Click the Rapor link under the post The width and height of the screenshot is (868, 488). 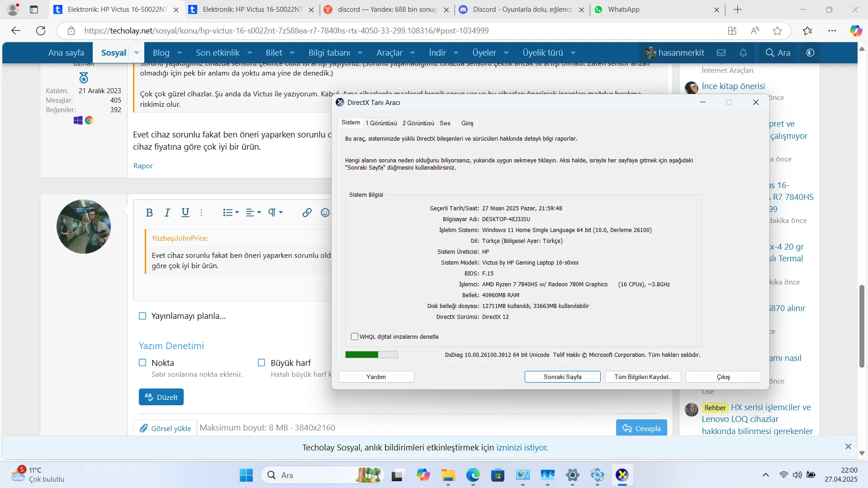click(143, 166)
